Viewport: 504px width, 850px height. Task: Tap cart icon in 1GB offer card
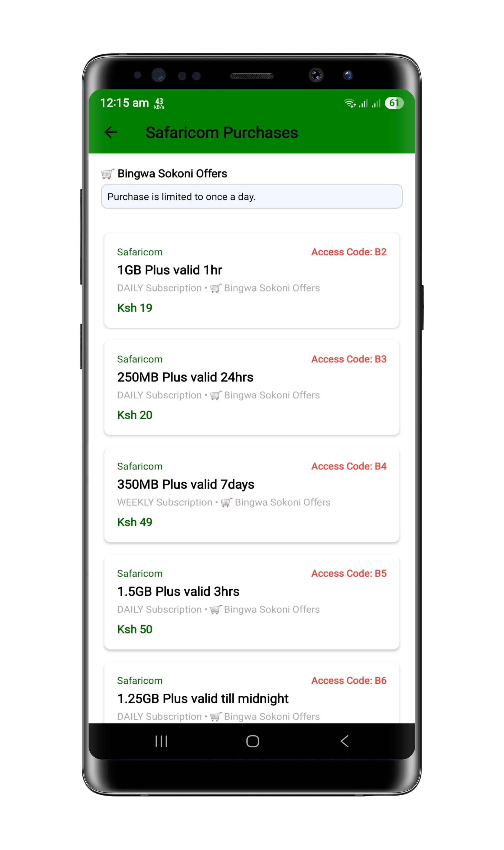(216, 288)
